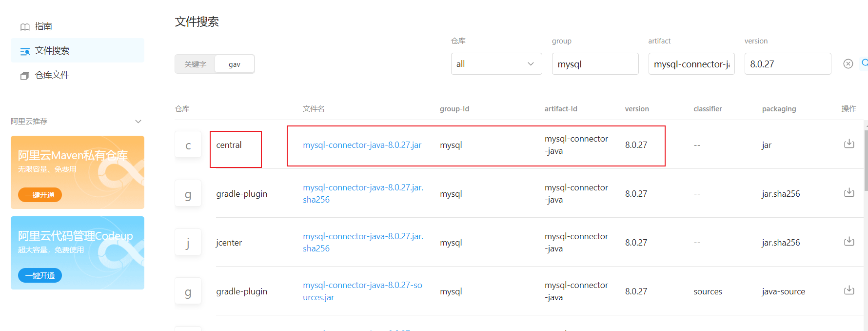Click the 'g' badge of the jar.sha256 gradle-plugin row
868x331 pixels.
coord(188,193)
